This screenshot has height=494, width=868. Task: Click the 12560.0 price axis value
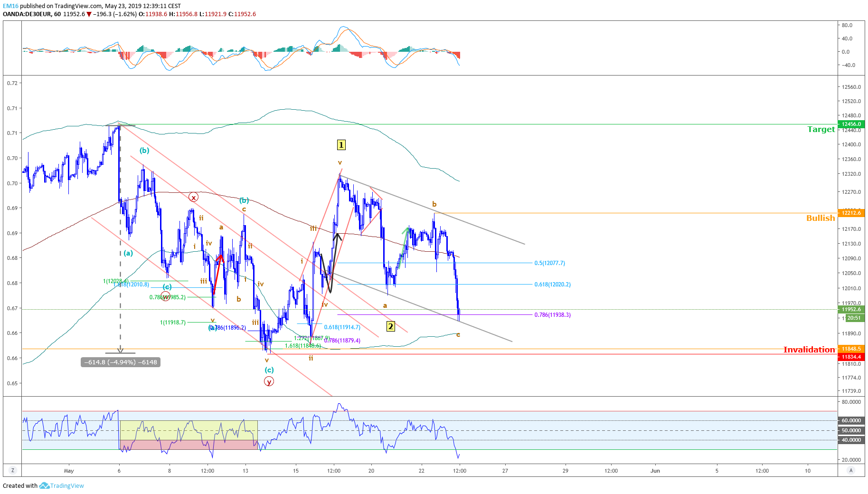point(851,87)
